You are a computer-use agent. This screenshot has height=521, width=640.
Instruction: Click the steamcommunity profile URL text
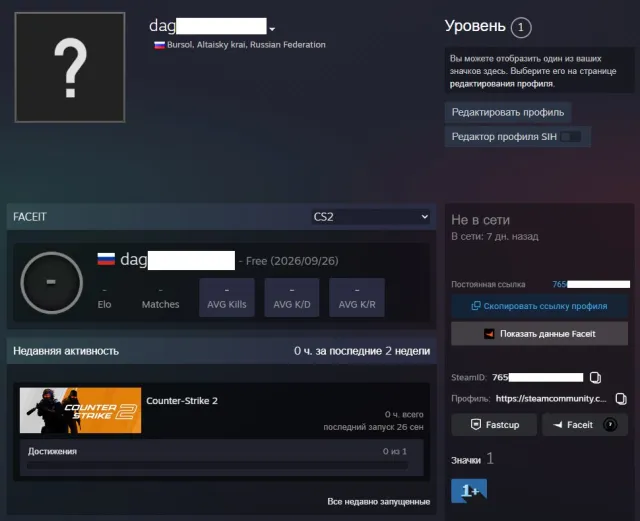click(551, 399)
